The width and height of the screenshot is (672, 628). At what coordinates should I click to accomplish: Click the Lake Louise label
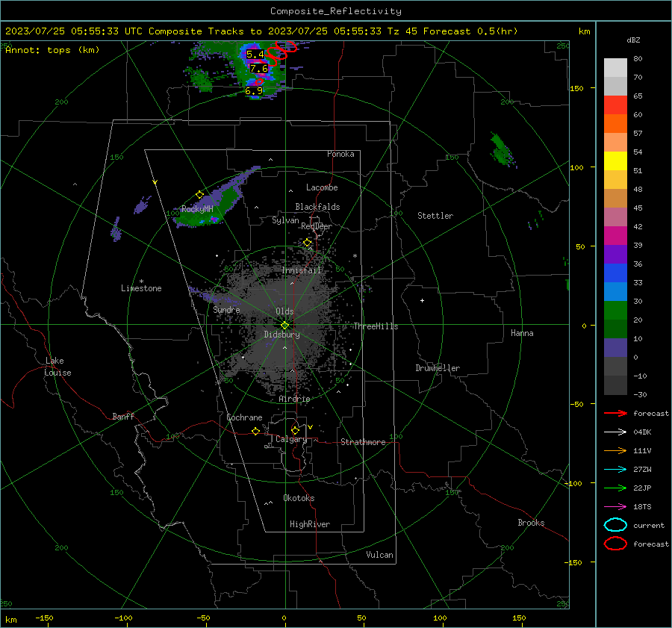57,367
